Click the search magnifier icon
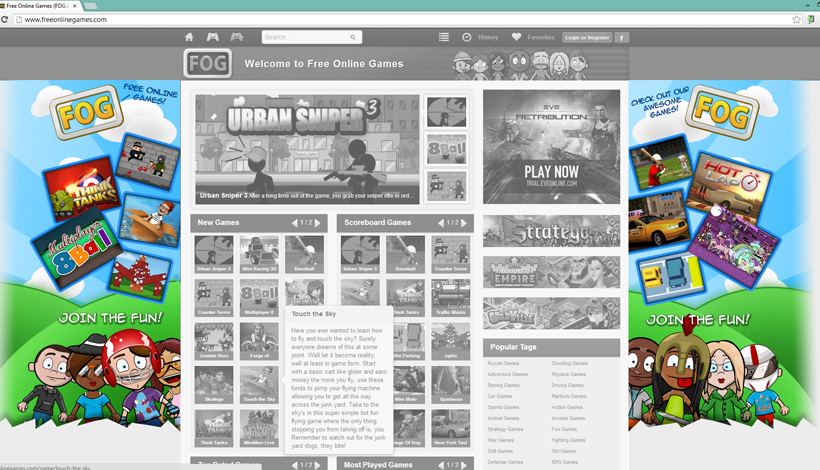The image size is (820, 470). 353,37
